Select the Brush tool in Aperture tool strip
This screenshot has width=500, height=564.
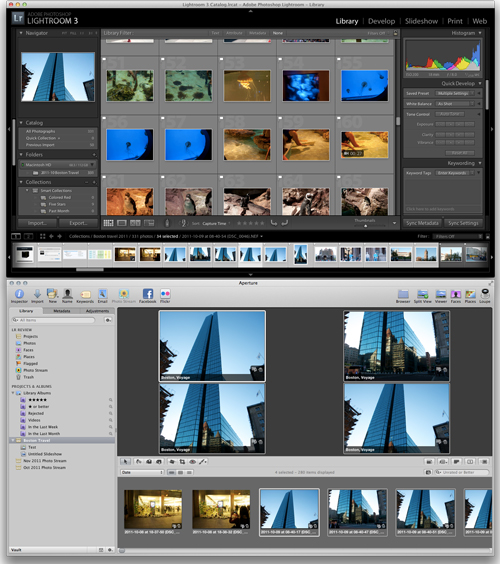[x=203, y=461]
